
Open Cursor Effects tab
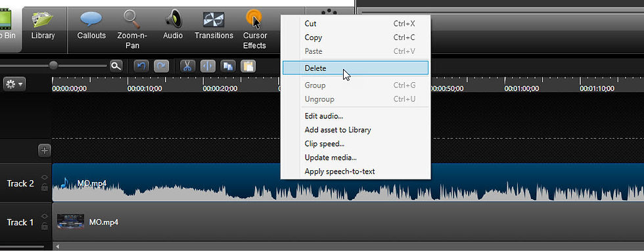pos(255,30)
